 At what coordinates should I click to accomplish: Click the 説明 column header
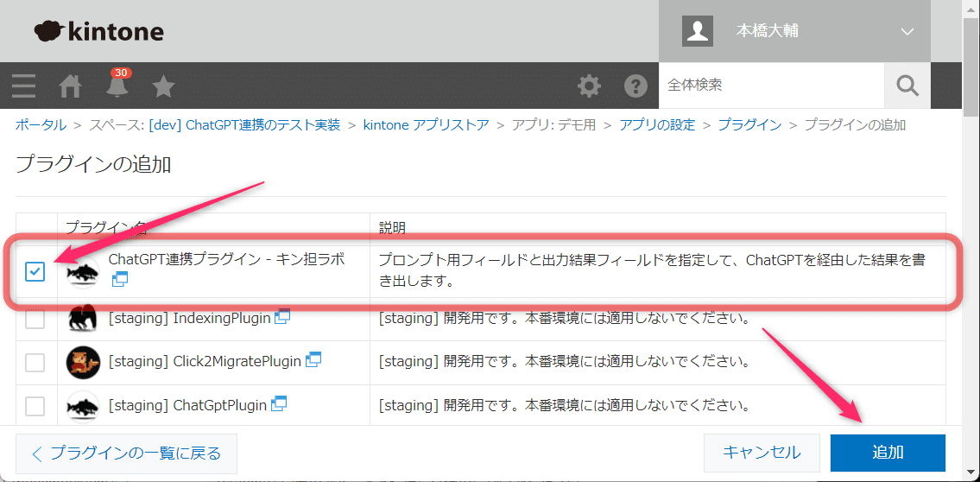[x=393, y=228]
